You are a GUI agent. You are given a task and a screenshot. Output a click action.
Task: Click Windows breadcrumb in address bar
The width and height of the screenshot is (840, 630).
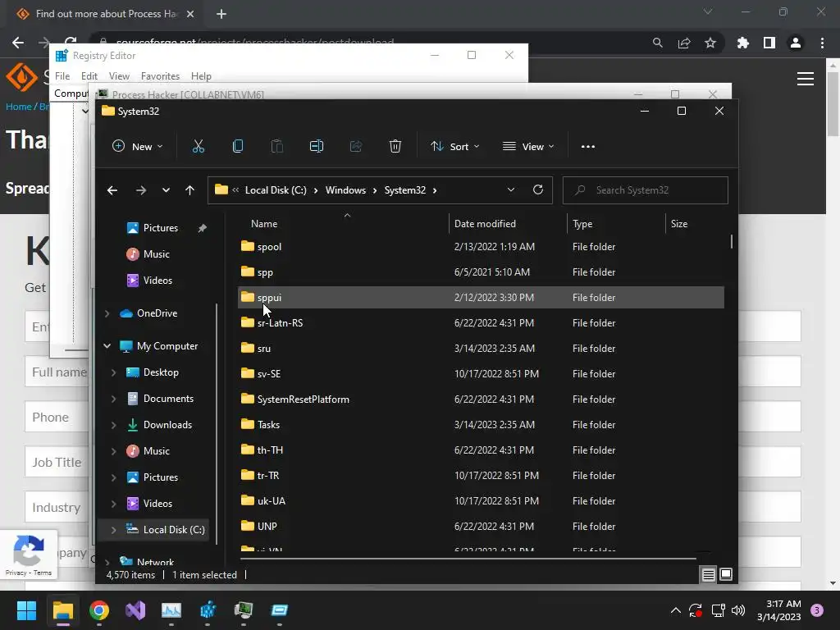point(345,190)
